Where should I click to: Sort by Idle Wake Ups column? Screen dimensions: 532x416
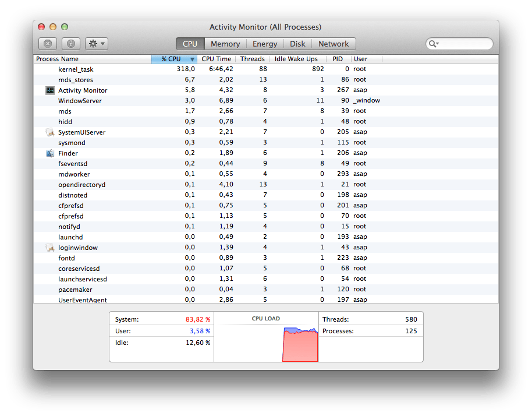tap(296, 59)
